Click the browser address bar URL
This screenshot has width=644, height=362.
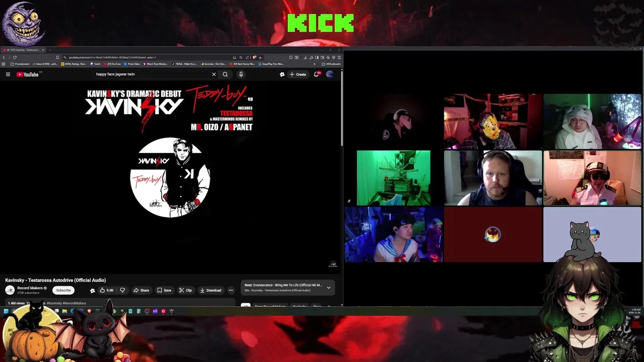[112, 57]
